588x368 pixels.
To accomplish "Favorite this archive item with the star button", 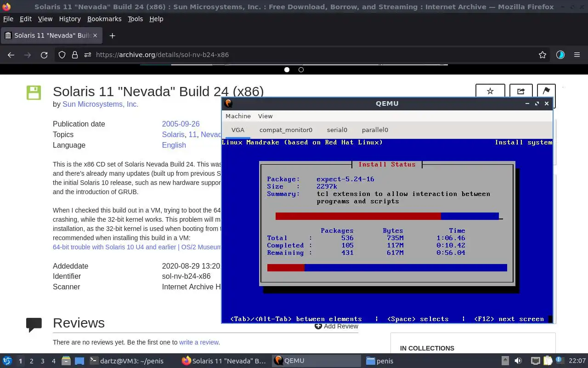I will (x=490, y=91).
